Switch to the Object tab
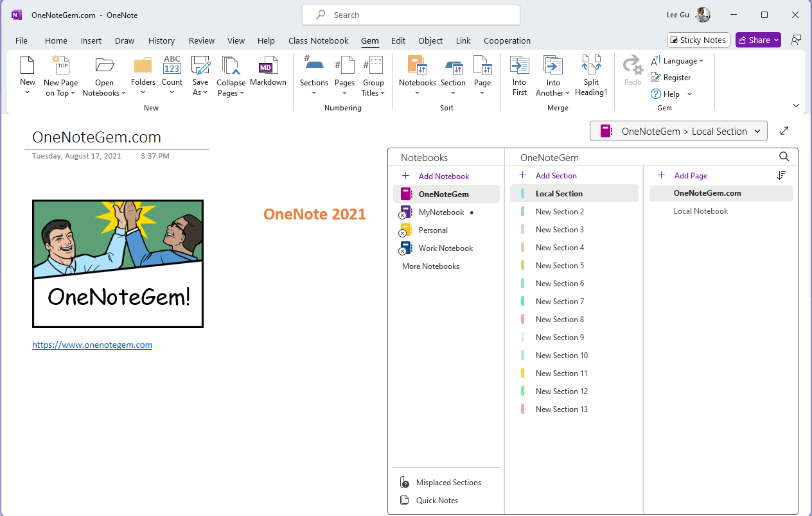The width and height of the screenshot is (812, 516). (x=430, y=40)
